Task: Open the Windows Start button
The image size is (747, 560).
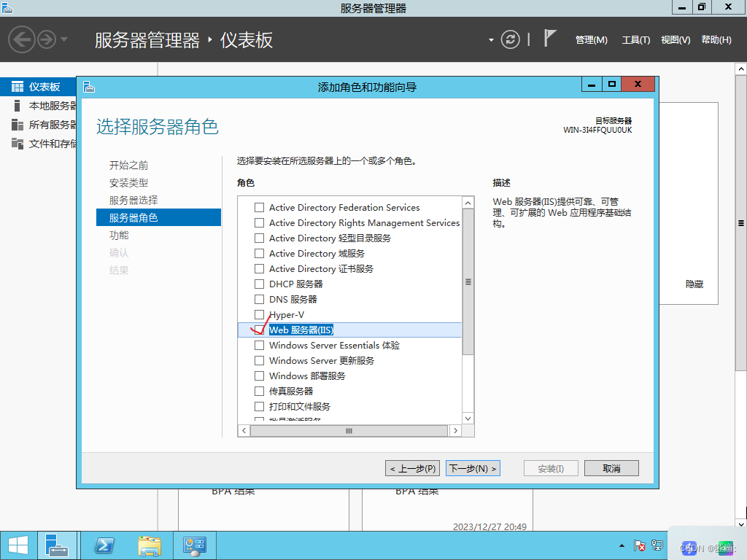Action: [x=18, y=545]
